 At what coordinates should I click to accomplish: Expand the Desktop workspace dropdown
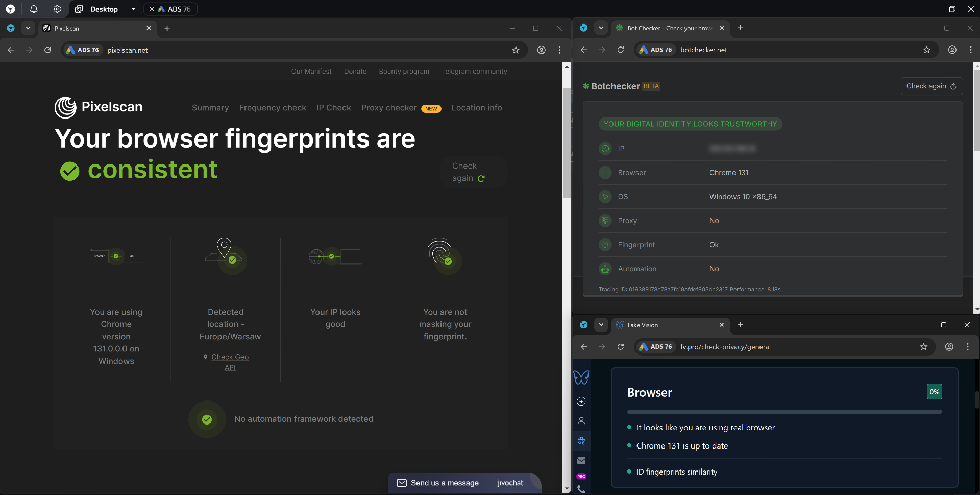click(133, 9)
